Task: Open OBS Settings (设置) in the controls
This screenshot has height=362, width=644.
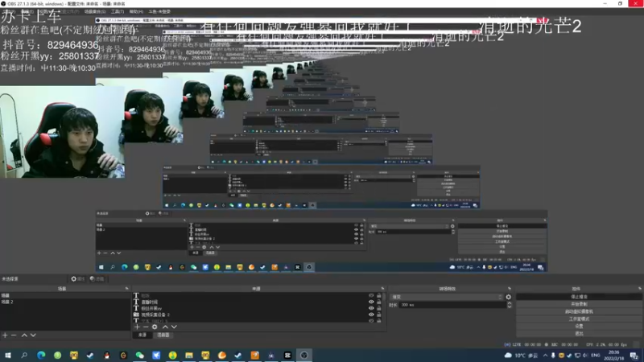Action: [579, 327]
